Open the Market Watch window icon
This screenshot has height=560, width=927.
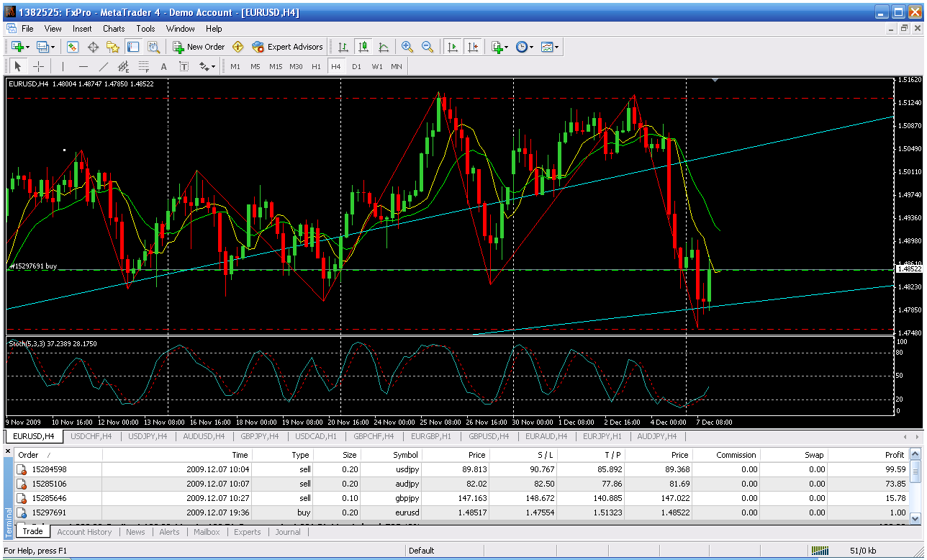(73, 47)
